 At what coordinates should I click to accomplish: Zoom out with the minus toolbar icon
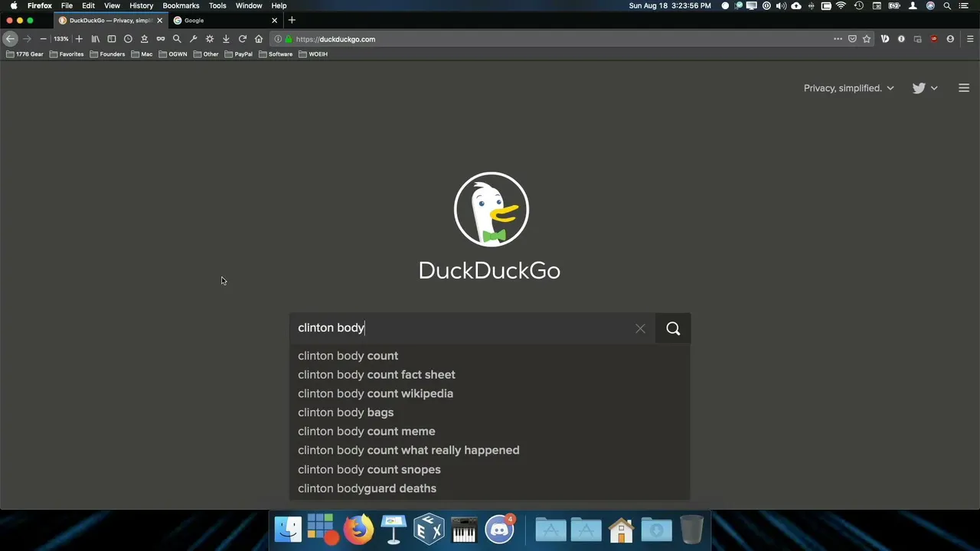43,39
